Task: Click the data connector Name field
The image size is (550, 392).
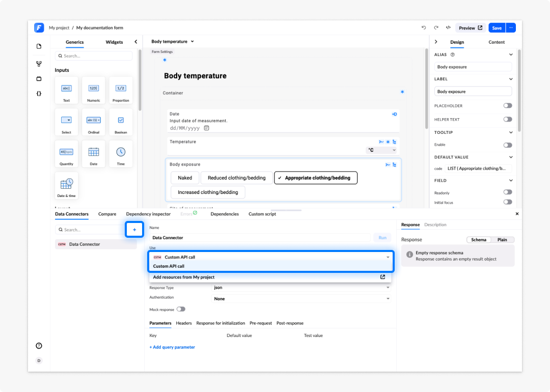Action: click(x=260, y=238)
